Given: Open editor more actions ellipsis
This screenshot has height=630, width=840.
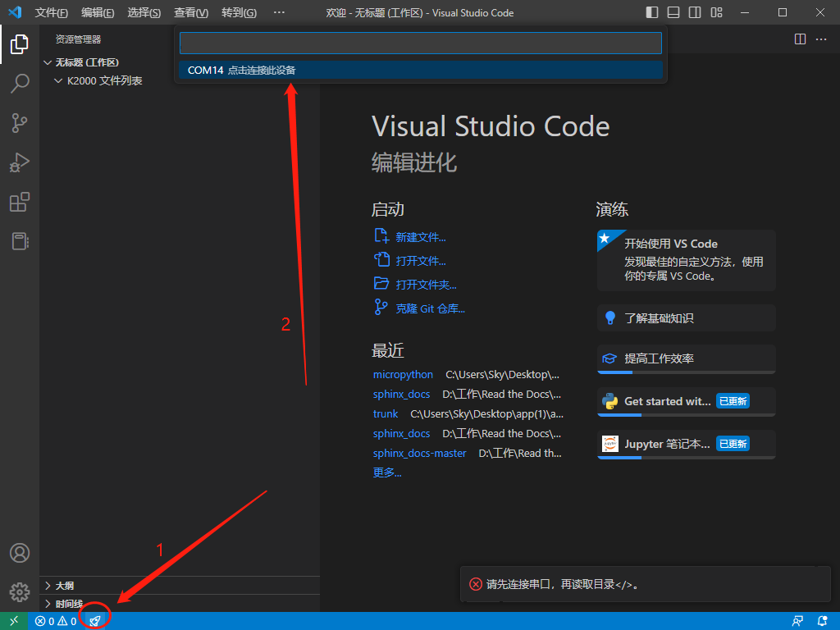Looking at the screenshot, I should (821, 39).
